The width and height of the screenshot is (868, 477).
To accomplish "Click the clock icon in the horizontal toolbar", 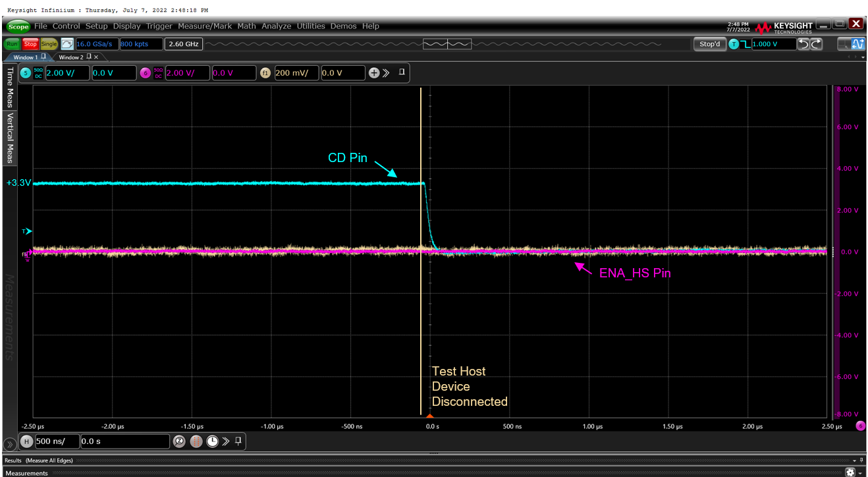I will (212, 441).
